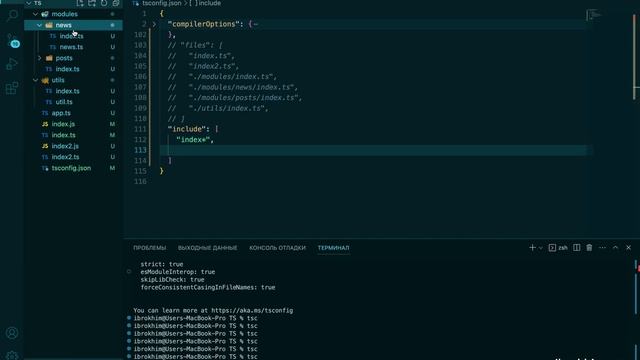
Task: Click the JS icon beside index.js
Action: [45, 124]
